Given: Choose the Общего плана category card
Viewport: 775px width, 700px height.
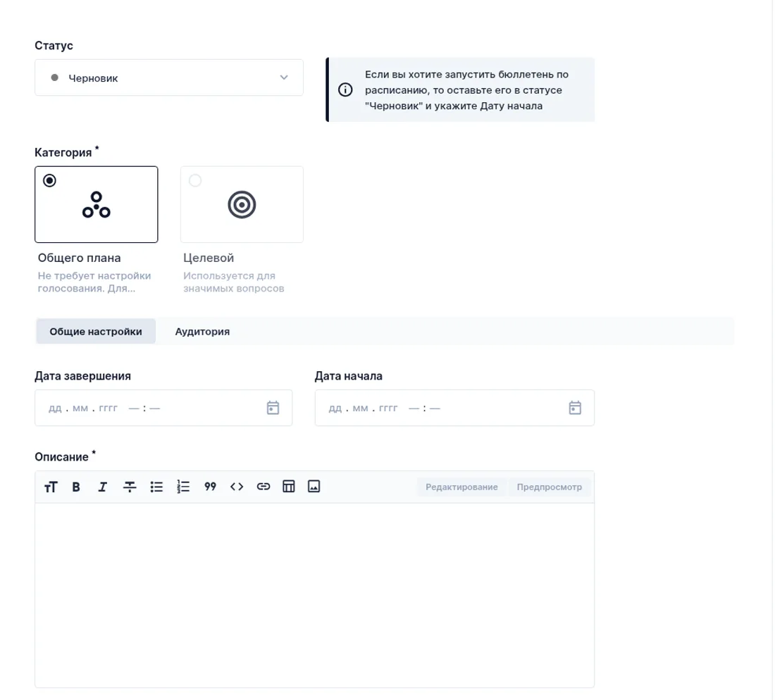Looking at the screenshot, I should (x=97, y=204).
